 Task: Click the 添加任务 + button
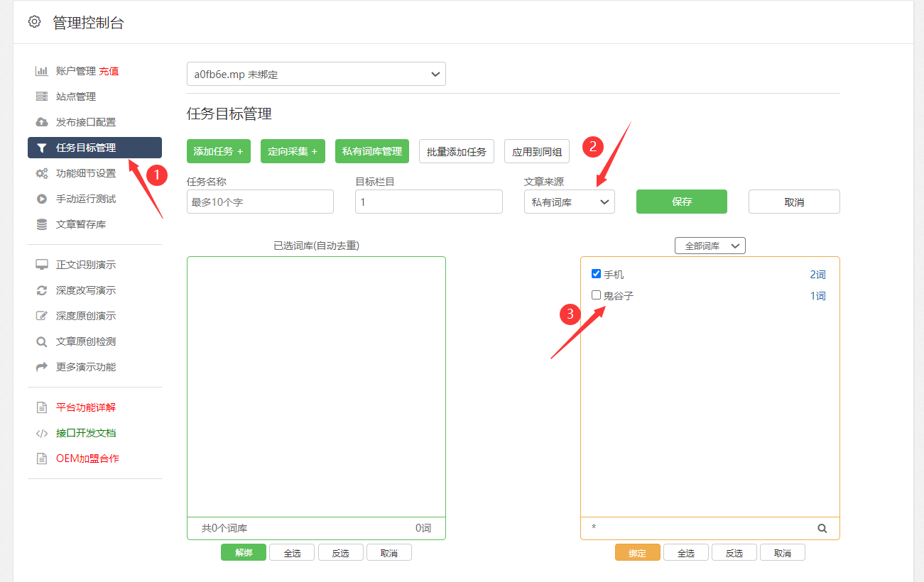coord(218,151)
